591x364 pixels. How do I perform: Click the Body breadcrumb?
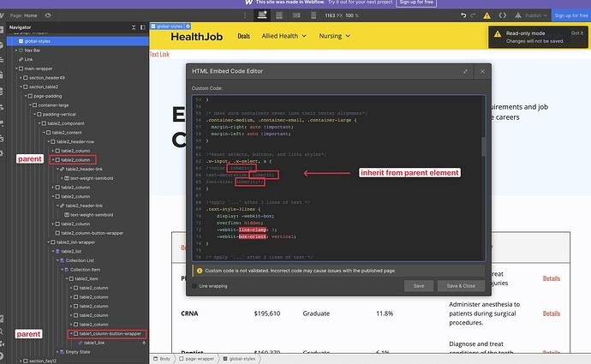(162, 359)
